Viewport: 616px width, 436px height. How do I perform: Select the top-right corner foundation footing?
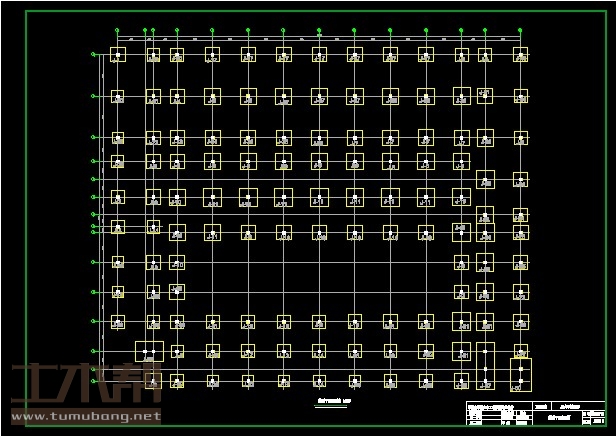[x=520, y=55]
